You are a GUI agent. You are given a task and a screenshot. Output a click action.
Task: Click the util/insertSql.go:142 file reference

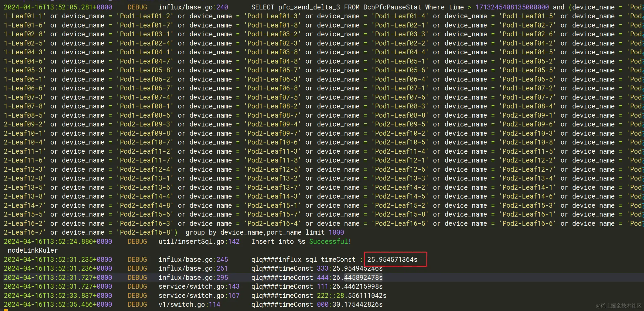coord(199,241)
